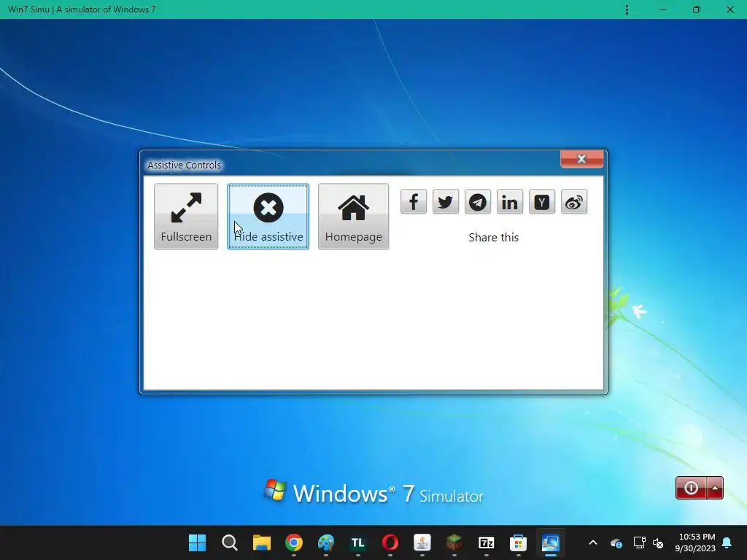Open the Windows Start menu
747x560 pixels.
pyautogui.click(x=197, y=542)
